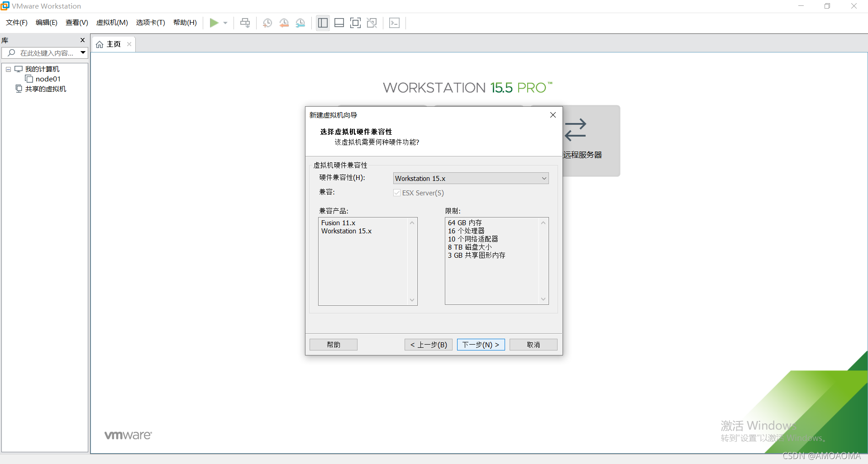The height and width of the screenshot is (464, 868).
Task: Switch to the 主页 tab
Action: 114,44
